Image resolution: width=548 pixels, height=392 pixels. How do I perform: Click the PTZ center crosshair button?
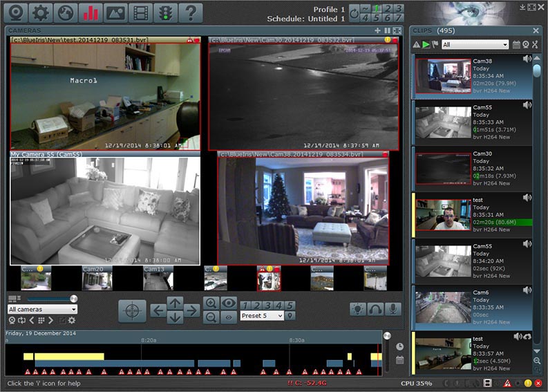click(x=132, y=310)
